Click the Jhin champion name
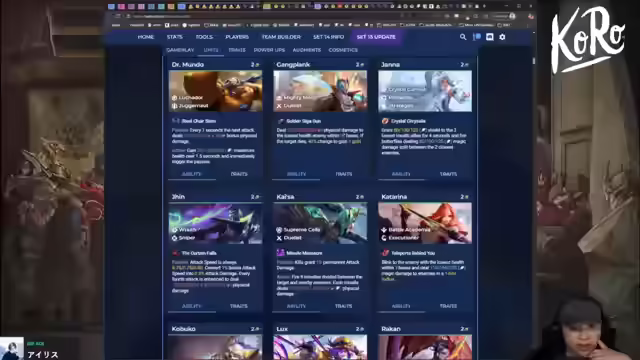This screenshot has width=640, height=360. tap(178, 197)
